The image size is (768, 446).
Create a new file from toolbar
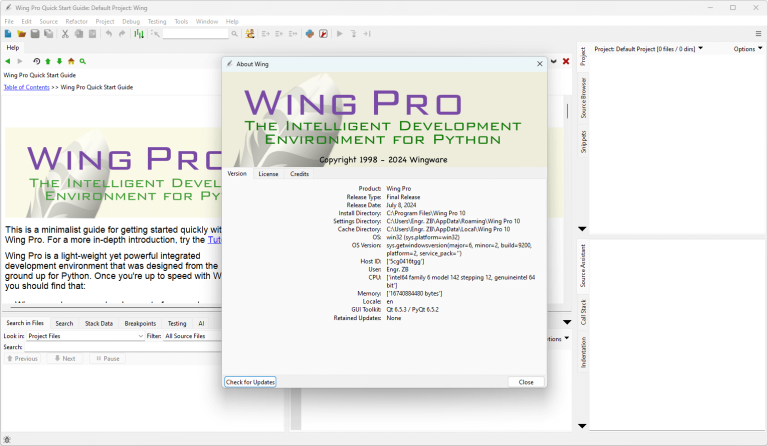pyautogui.click(x=8, y=34)
